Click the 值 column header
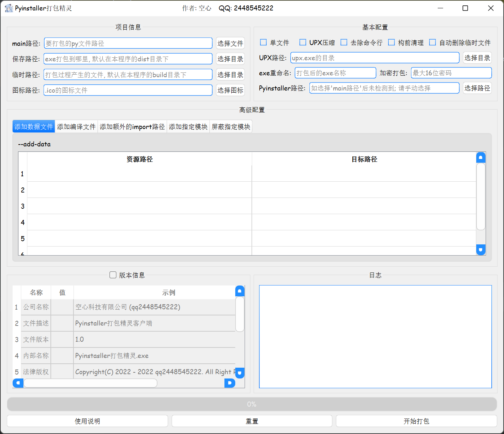 [62, 292]
